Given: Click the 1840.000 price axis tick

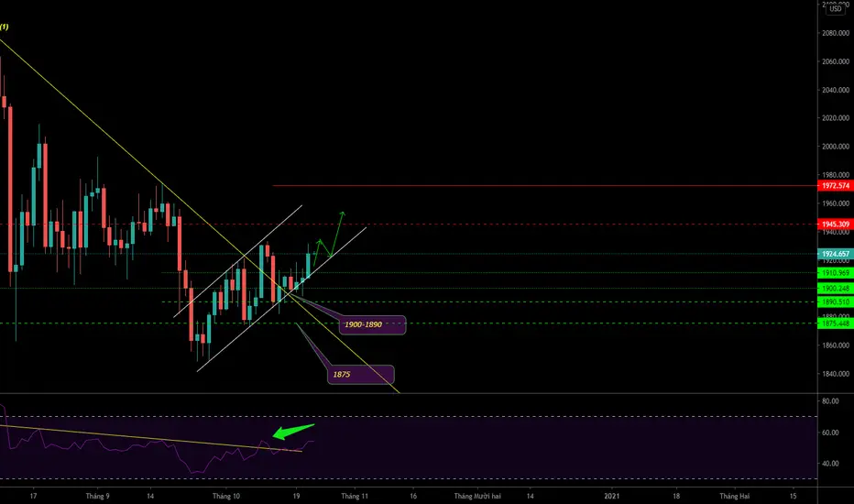Looking at the screenshot, I should tap(836, 374).
